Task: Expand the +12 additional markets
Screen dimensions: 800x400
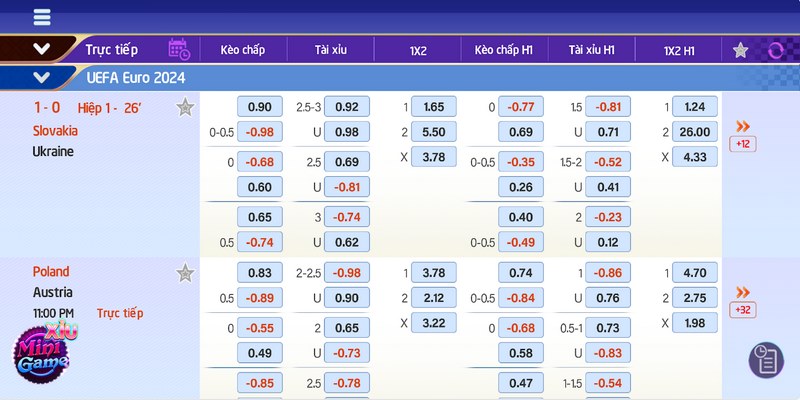Action: pyautogui.click(x=742, y=144)
